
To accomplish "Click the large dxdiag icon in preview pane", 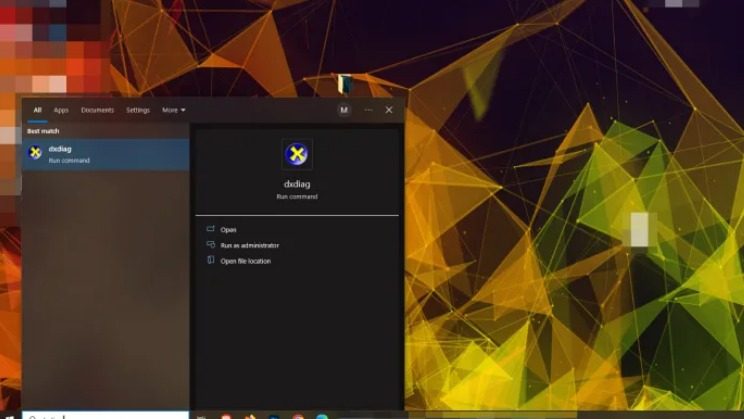I will pyautogui.click(x=297, y=153).
